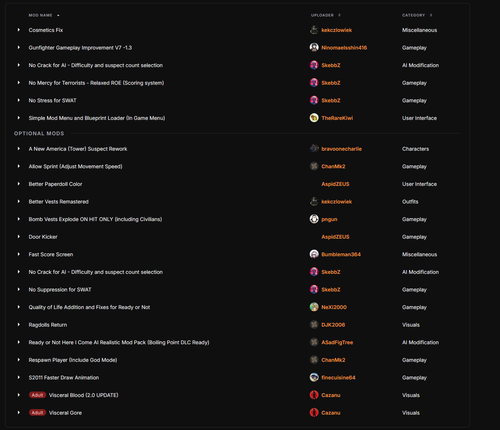This screenshot has height=430, width=500.
Task: Expand the Gunfighter Gameplay Improvement row
Action: (x=19, y=48)
